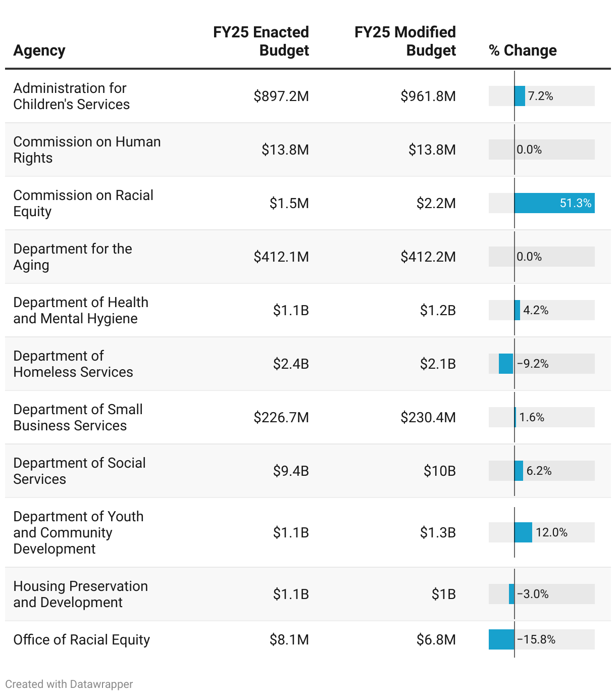Click Department of Health and Mental Hygiene

[81, 310]
